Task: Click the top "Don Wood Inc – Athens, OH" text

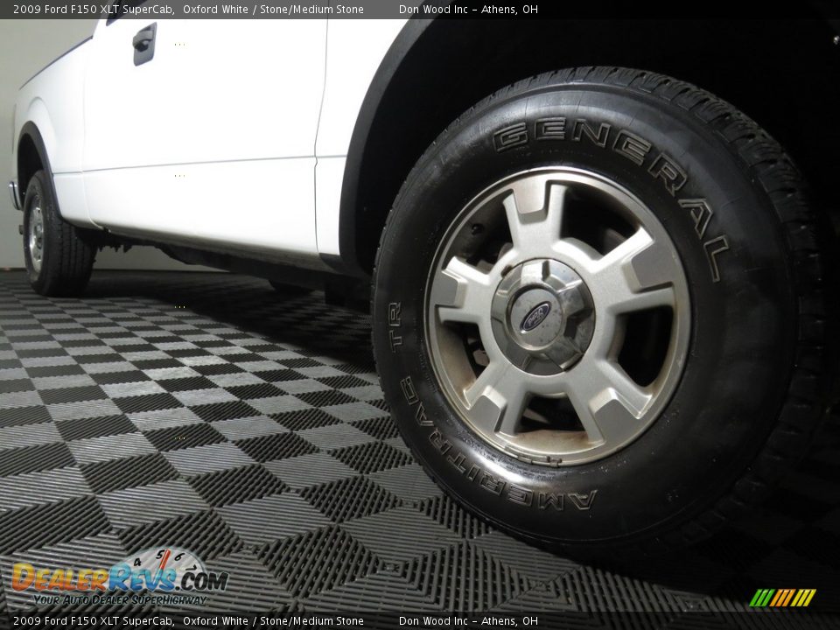Action: 468,9
